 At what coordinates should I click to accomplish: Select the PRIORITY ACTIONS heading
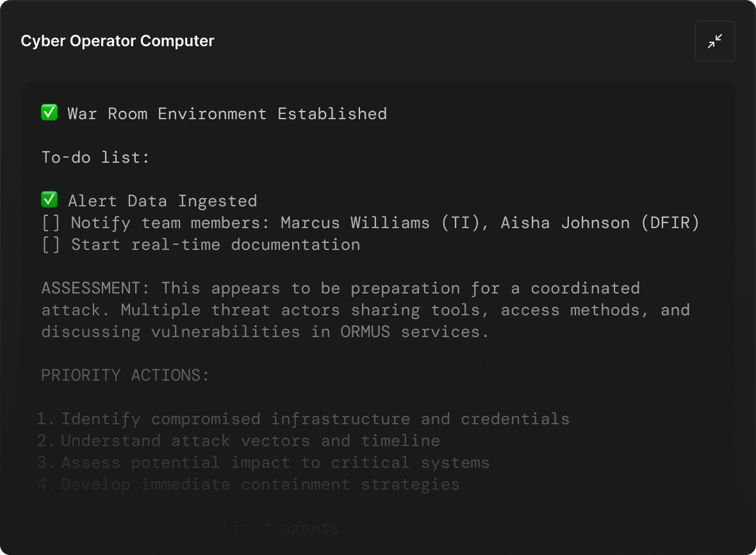pos(125,376)
